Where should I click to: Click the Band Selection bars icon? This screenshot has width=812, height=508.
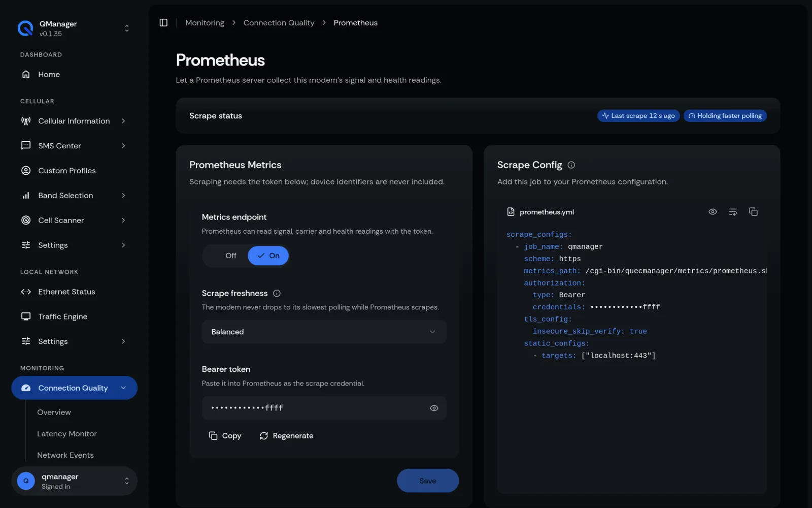point(26,196)
